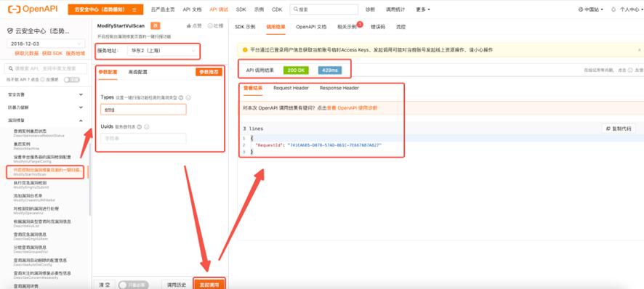Click the dislike face icon beside ModifyStartVulScan
This screenshot has width=644, height=289.
(x=210, y=25)
